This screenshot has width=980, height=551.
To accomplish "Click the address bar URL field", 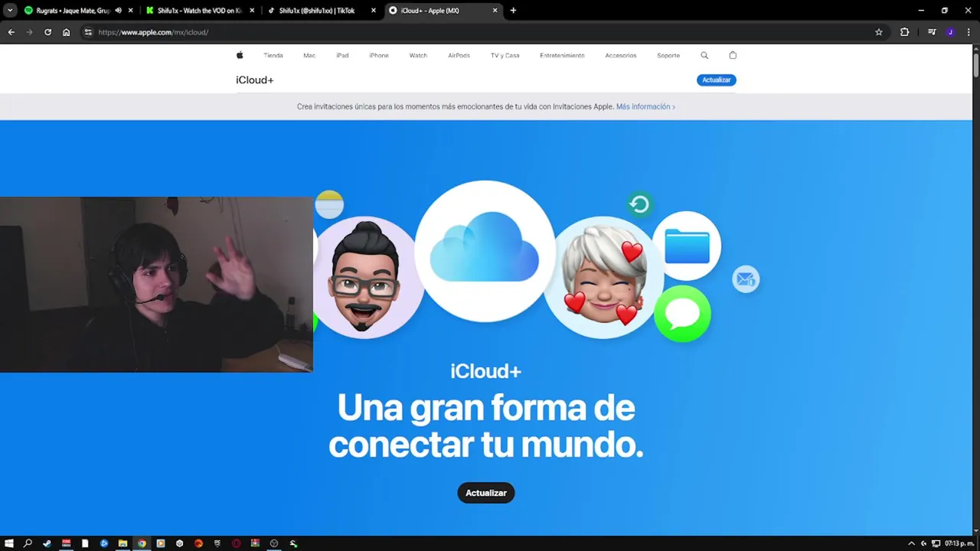I will [x=482, y=32].
